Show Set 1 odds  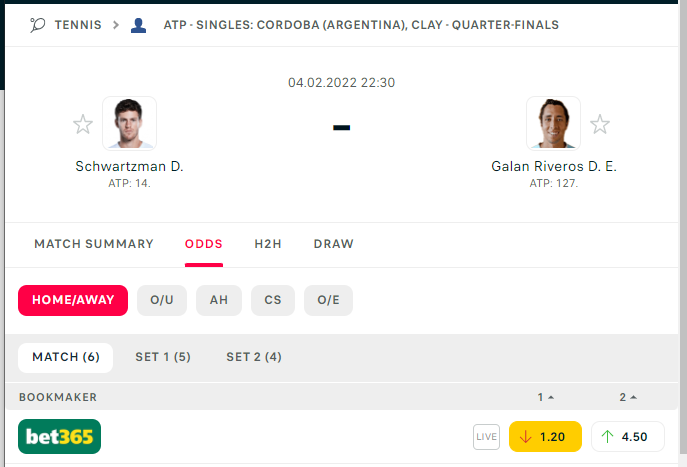[x=163, y=357]
